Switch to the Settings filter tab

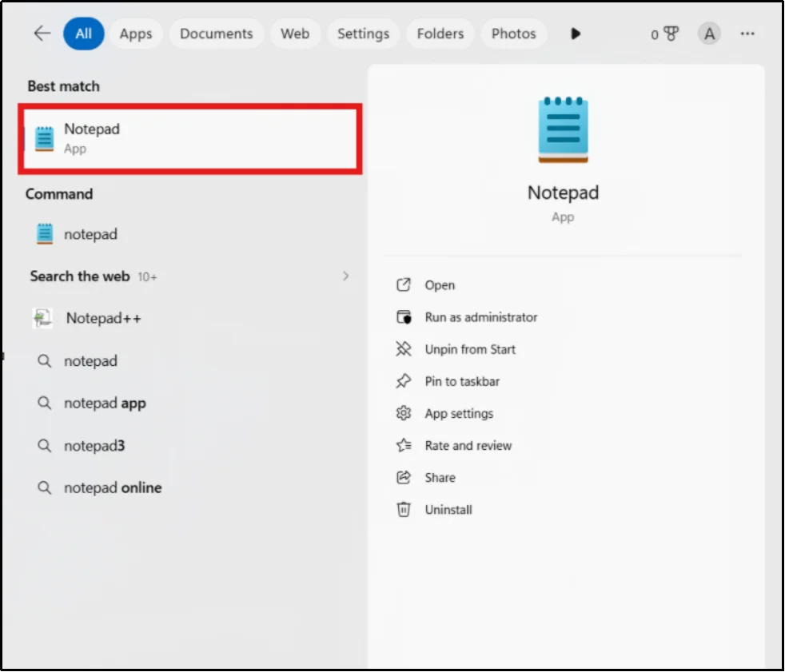pos(363,34)
